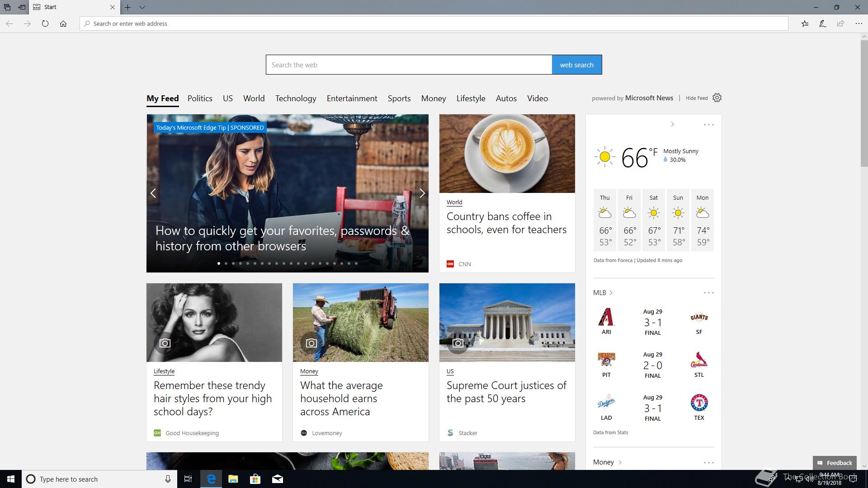Open Microsoft Store from taskbar
868x488 pixels.
(x=255, y=479)
